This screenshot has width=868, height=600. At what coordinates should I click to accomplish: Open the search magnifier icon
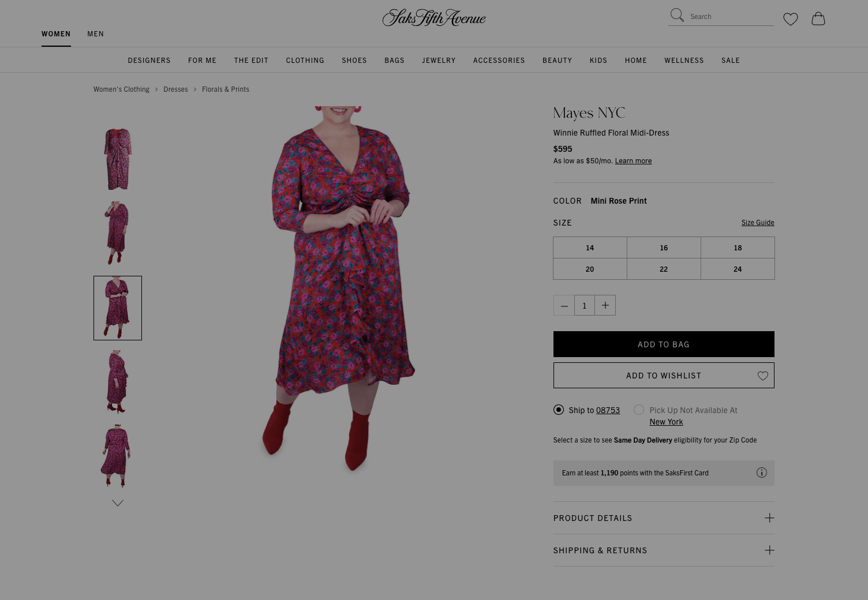(677, 16)
